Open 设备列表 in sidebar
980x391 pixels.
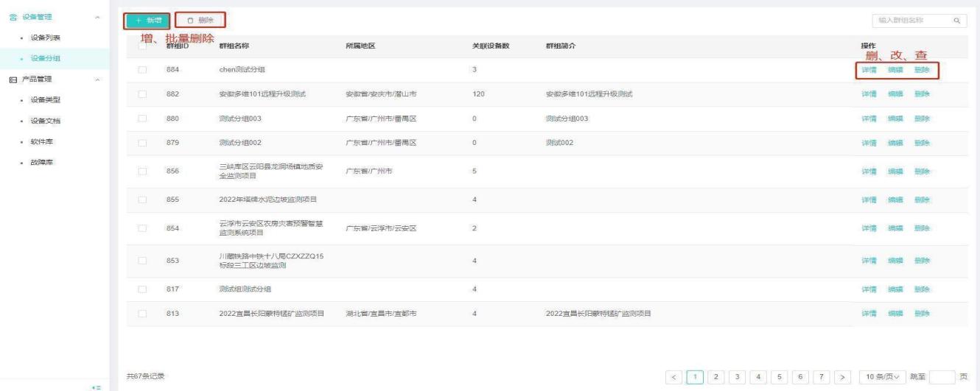pyautogui.click(x=45, y=37)
